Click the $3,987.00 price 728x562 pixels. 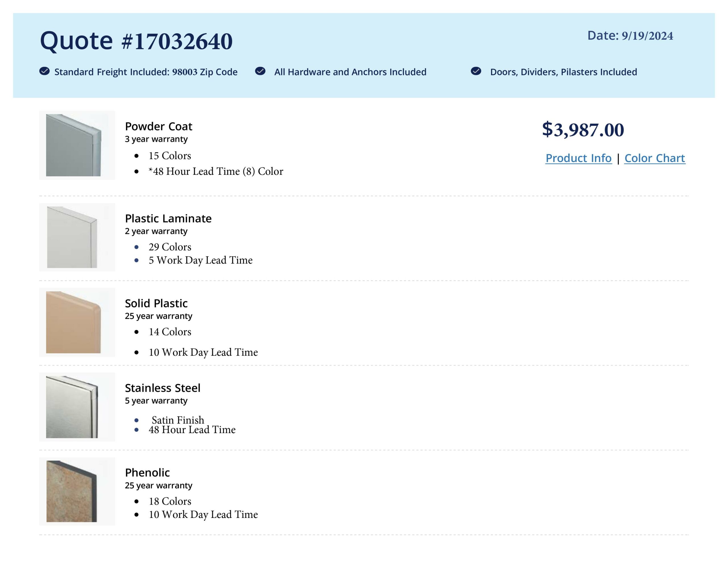coord(583,130)
